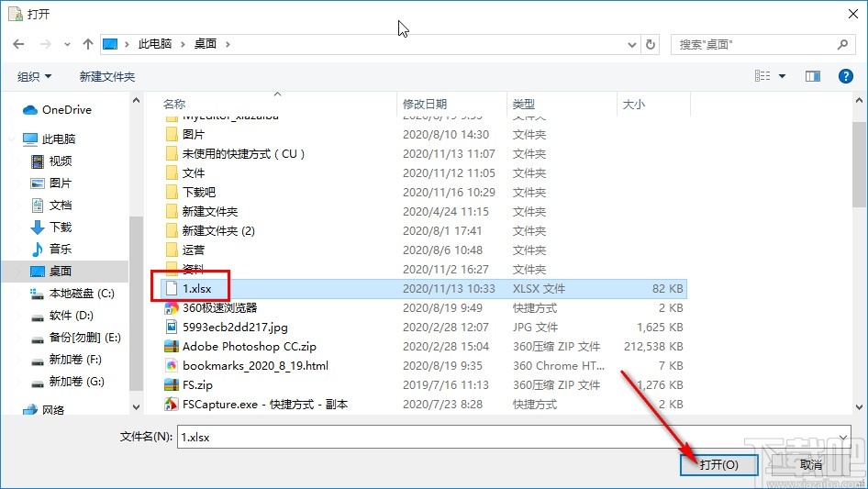Open help question mark icon

pos(845,76)
